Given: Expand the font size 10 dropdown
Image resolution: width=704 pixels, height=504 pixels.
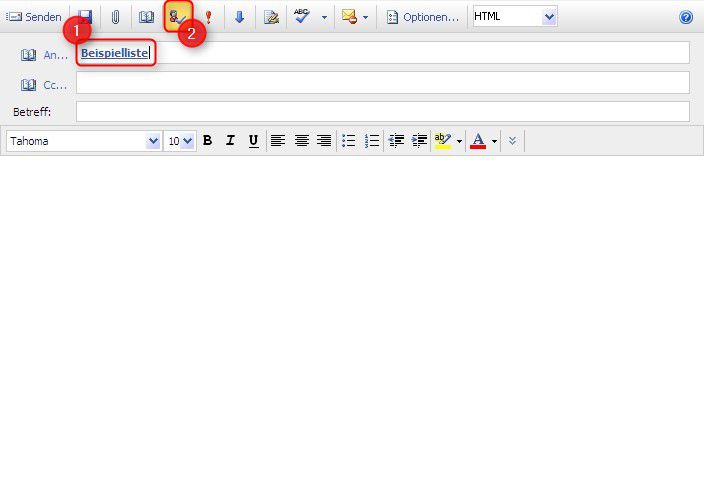Looking at the screenshot, I should pos(187,141).
